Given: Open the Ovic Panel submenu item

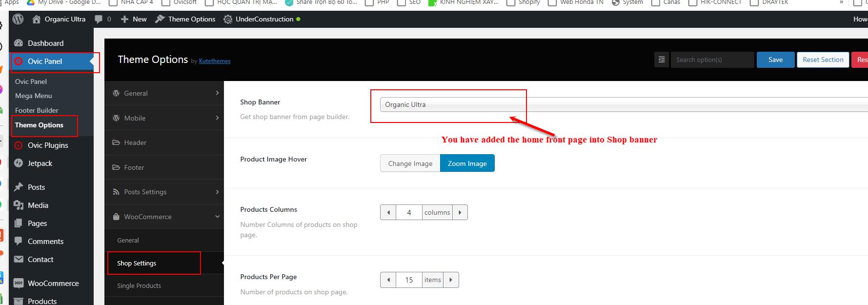Looking at the screenshot, I should coord(31,81).
